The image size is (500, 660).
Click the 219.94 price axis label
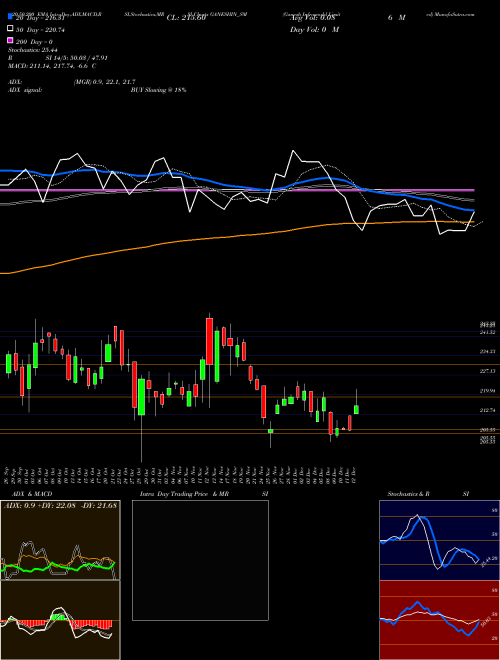pyautogui.click(x=487, y=391)
